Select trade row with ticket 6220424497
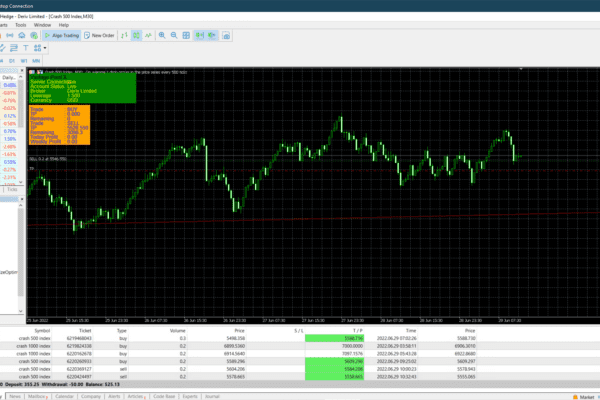The image size is (600, 400). pyautogui.click(x=238, y=377)
